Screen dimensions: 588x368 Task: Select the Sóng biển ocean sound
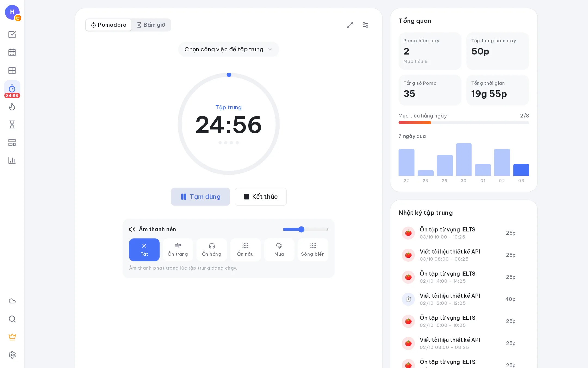(313, 250)
